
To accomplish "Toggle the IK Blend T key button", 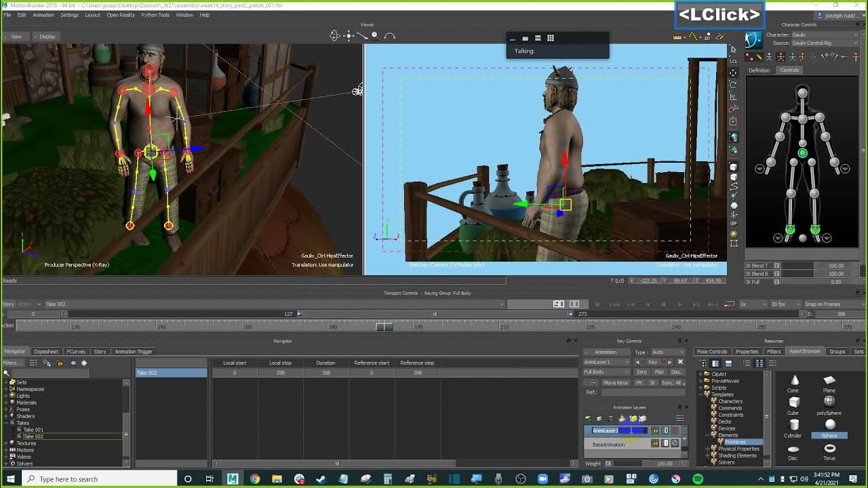I will click(x=777, y=266).
